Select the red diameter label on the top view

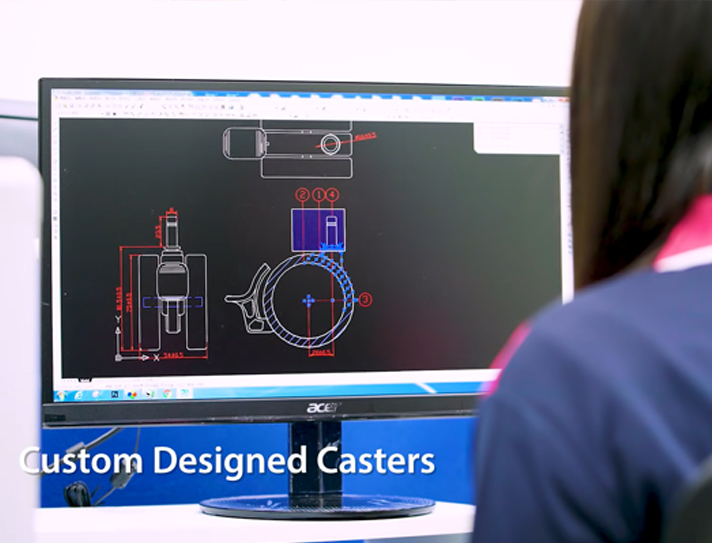click(365, 135)
